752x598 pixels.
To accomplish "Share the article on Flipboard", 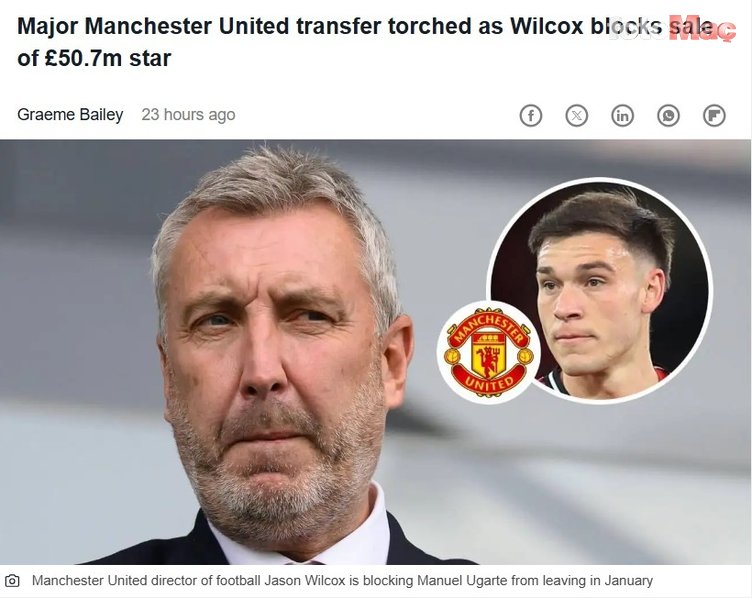I will coord(714,116).
